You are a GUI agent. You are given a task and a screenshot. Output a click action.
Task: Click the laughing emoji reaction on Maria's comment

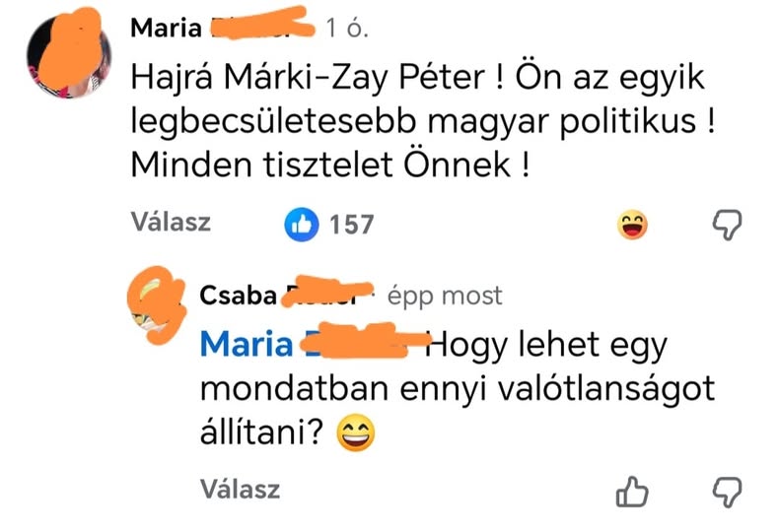click(x=633, y=226)
